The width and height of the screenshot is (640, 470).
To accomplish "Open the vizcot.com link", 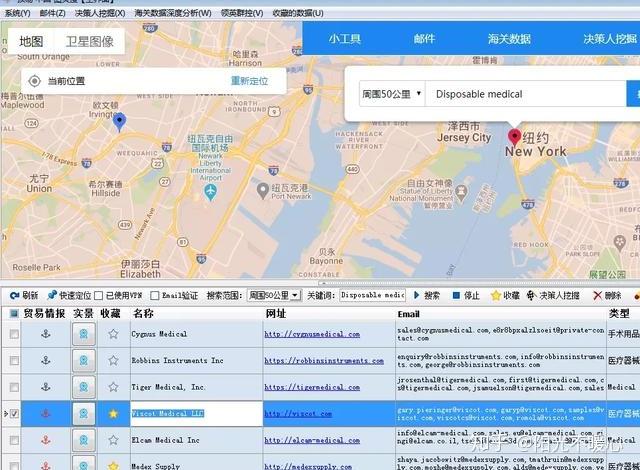I will (298, 414).
